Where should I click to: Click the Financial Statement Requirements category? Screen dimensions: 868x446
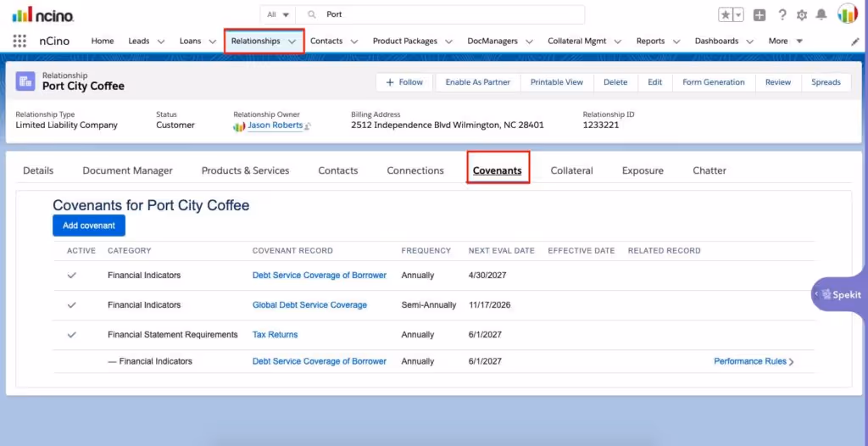click(x=173, y=335)
